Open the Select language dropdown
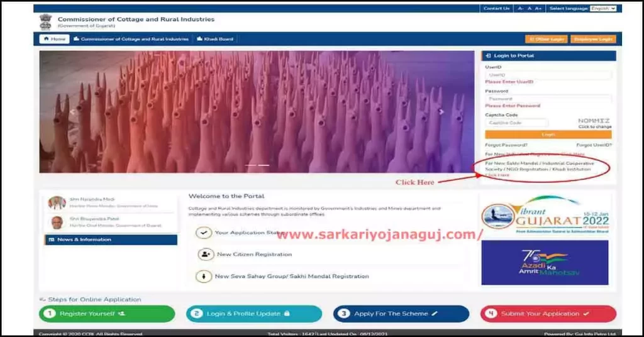 click(x=602, y=9)
